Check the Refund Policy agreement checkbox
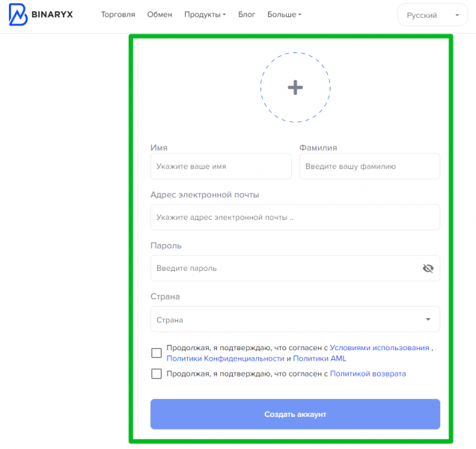476x449 pixels. coord(156,373)
